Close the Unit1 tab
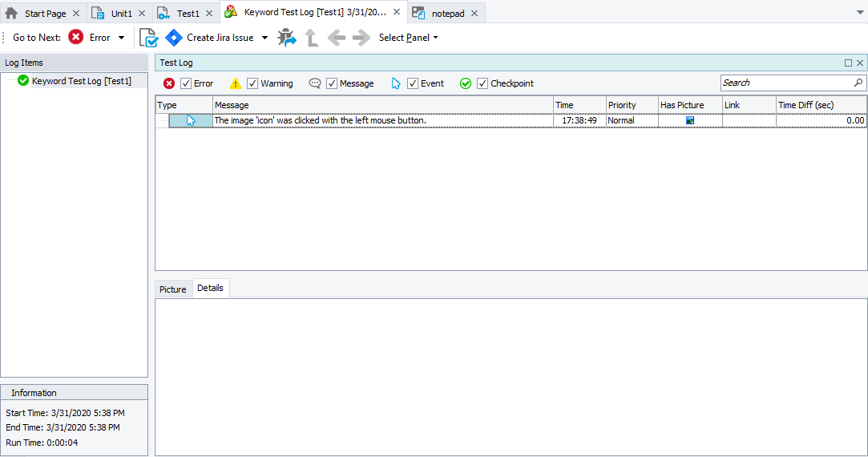Screen dimensions: 868x457 (x=142, y=14)
